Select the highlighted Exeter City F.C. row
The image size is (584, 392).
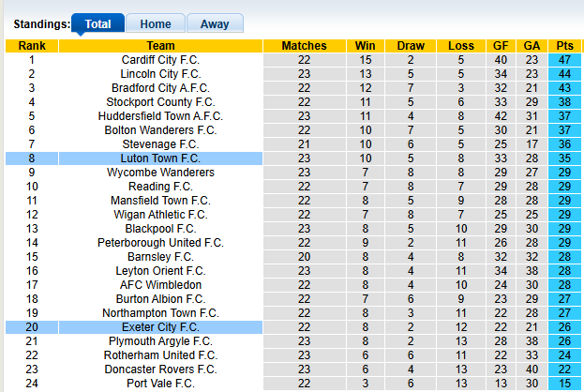pos(160,327)
